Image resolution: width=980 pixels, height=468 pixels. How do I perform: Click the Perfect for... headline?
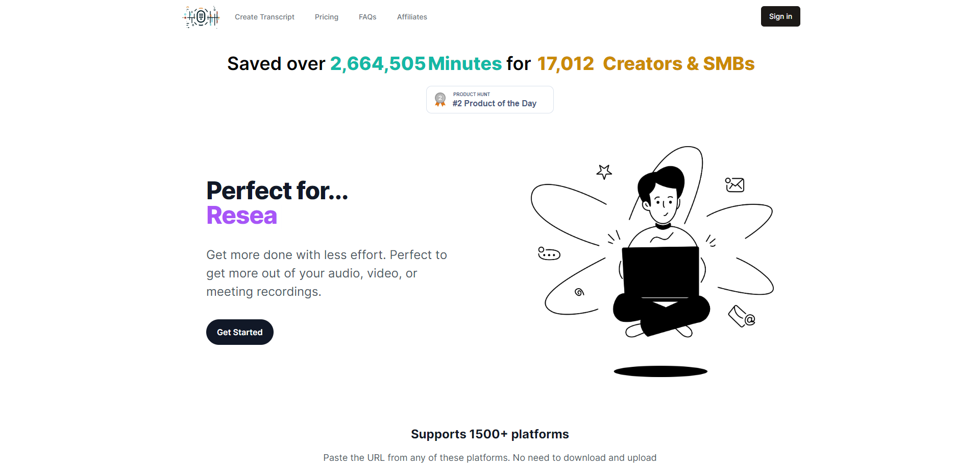277,191
